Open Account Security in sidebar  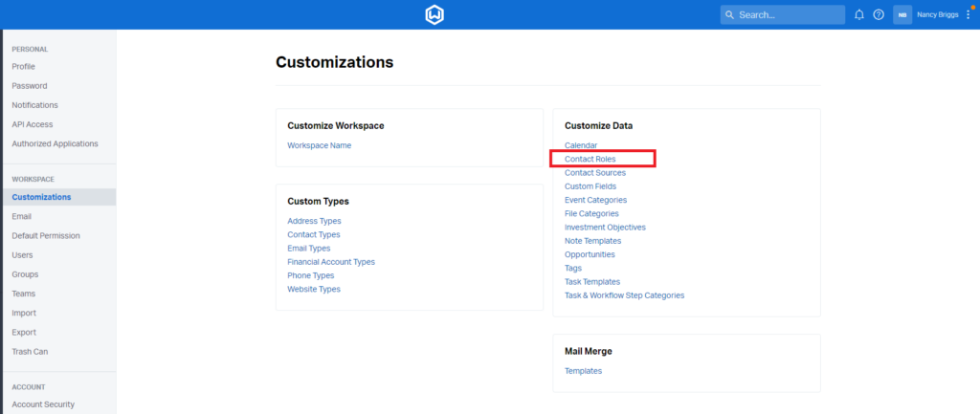click(43, 404)
